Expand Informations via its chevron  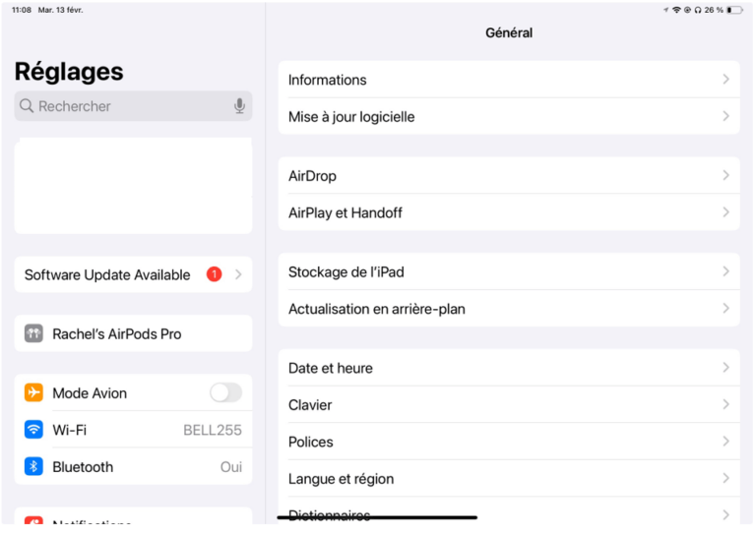pyautogui.click(x=726, y=80)
